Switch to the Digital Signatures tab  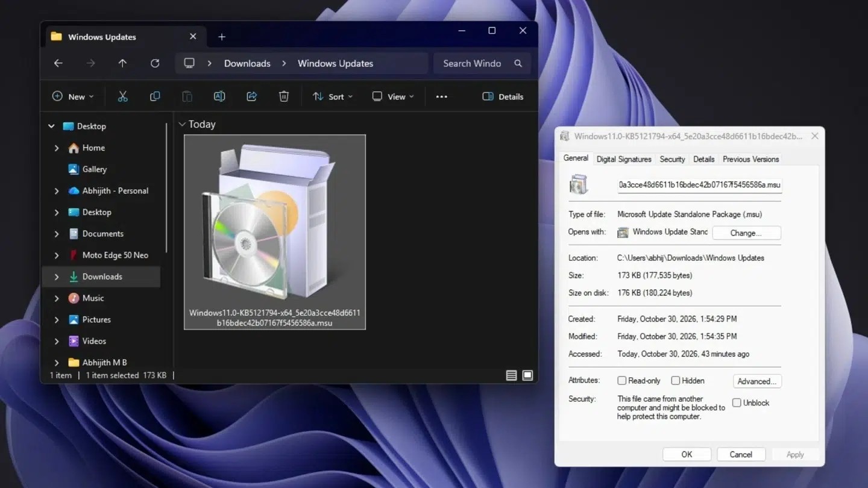point(624,159)
